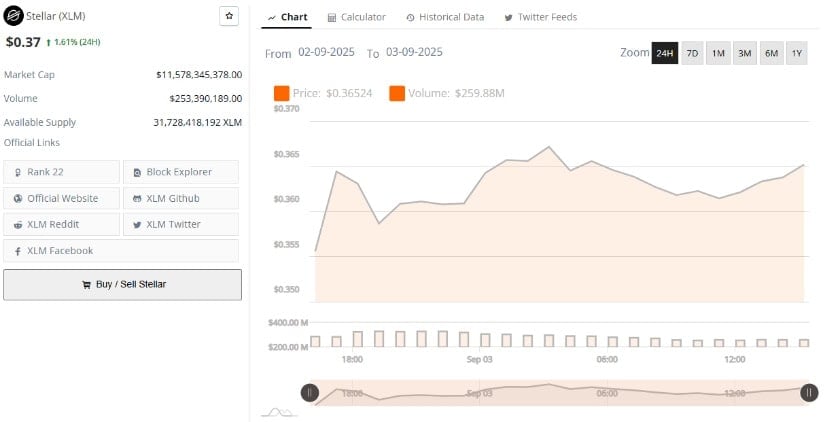
Task: Click the Stellar logo icon
Action: coord(13,16)
